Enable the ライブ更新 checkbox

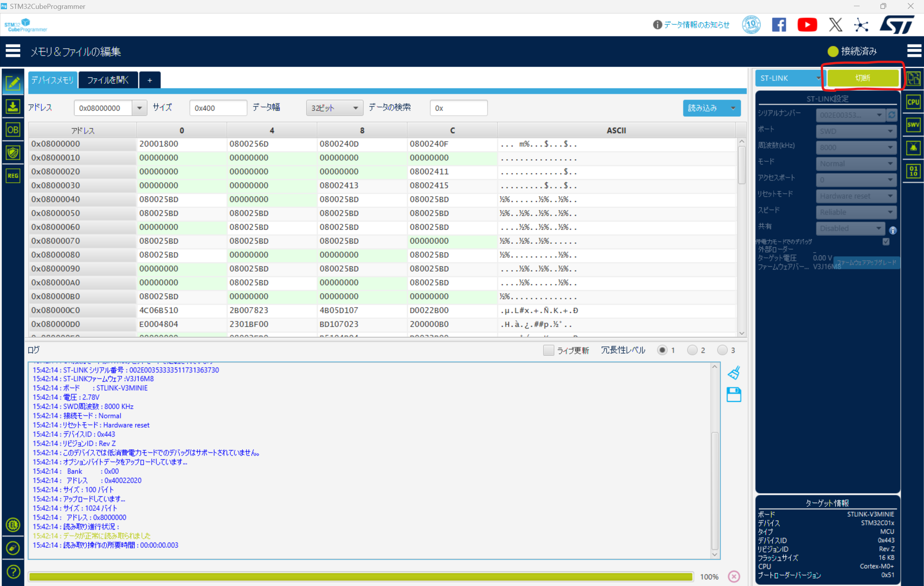(549, 350)
